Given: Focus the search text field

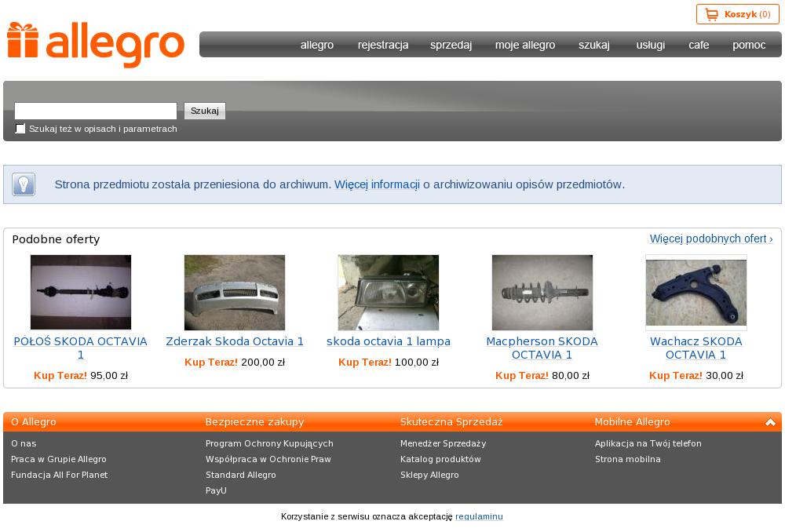Looking at the screenshot, I should (x=96, y=111).
